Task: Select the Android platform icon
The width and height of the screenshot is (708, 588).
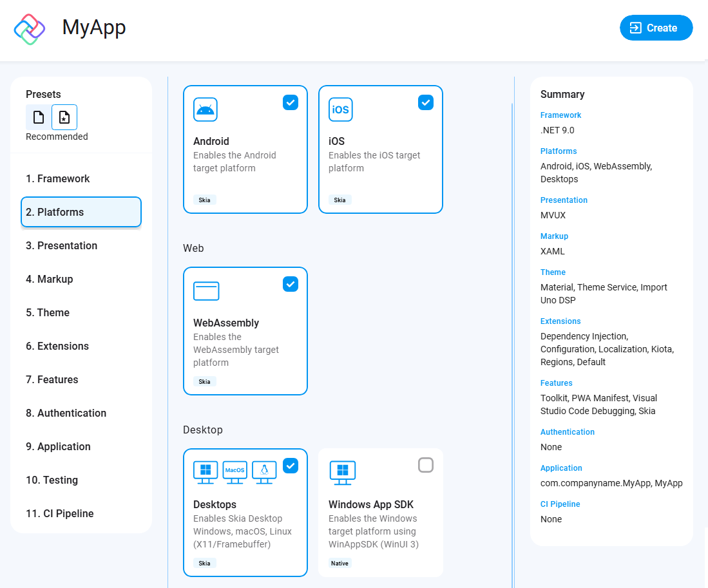Action: tap(205, 109)
